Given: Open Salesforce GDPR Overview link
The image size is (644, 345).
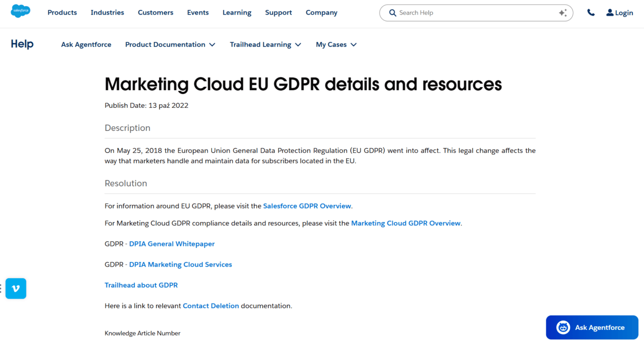Looking at the screenshot, I should pos(307,206).
